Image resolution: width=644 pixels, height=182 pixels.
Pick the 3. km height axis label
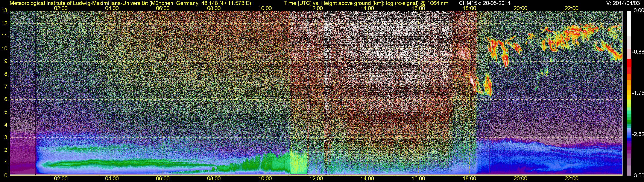(x=6, y=137)
